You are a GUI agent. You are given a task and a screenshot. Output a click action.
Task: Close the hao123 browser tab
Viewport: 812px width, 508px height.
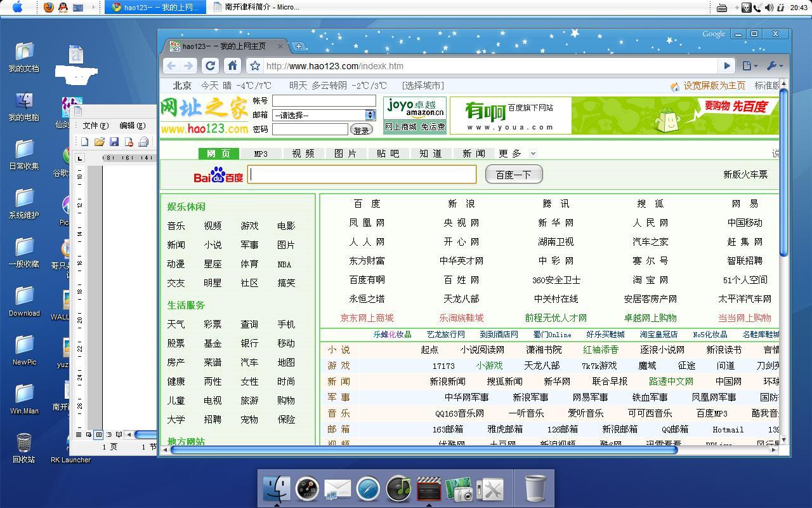click(280, 46)
